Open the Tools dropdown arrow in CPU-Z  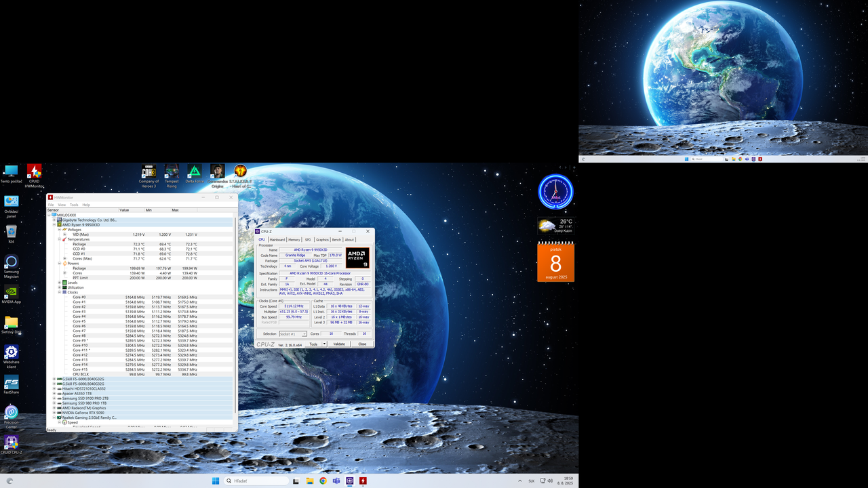click(324, 344)
